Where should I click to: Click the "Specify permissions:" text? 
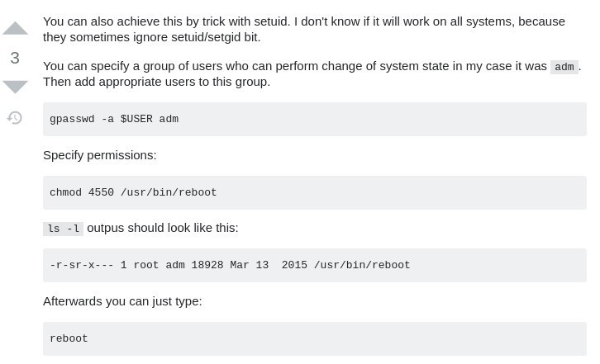(100, 155)
